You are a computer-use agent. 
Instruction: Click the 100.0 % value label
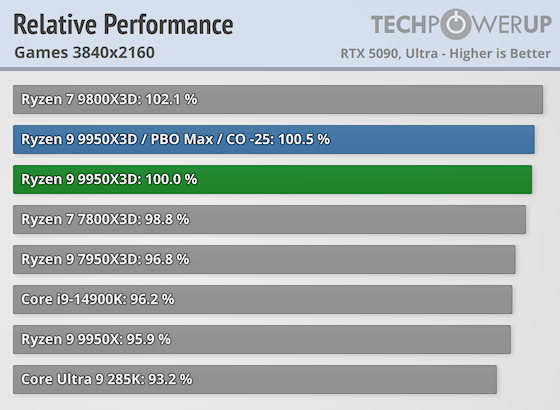point(171,179)
